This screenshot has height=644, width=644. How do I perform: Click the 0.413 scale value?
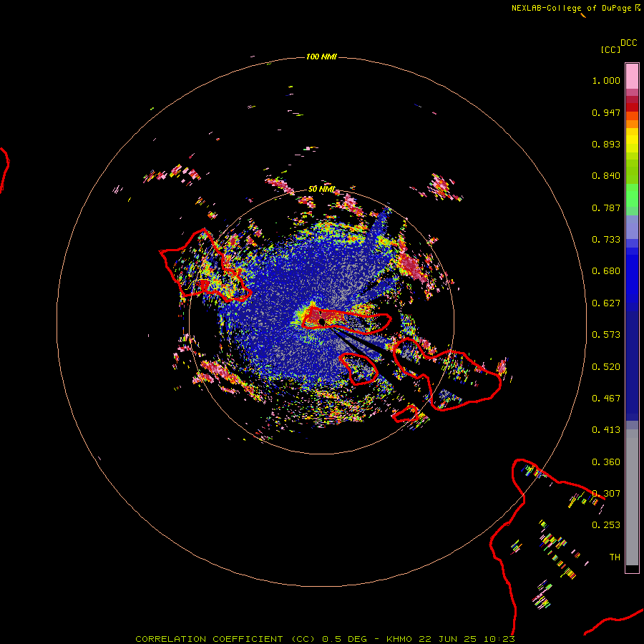(x=606, y=430)
